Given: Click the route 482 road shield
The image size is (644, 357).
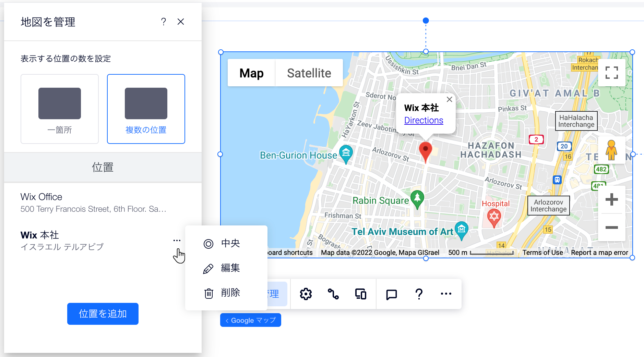Looking at the screenshot, I should tap(601, 169).
